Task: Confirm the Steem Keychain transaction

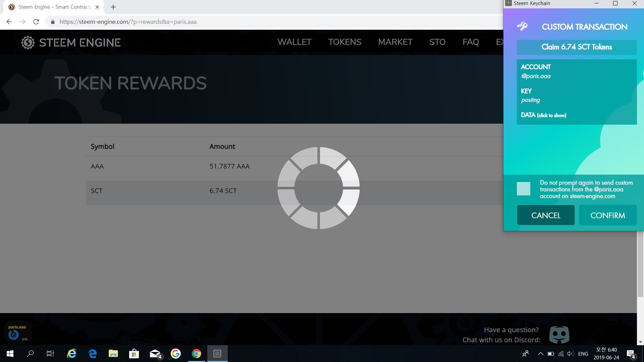Action: (x=607, y=215)
